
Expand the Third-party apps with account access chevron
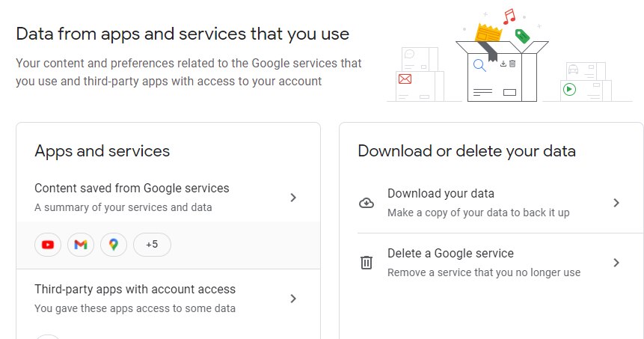click(x=293, y=299)
